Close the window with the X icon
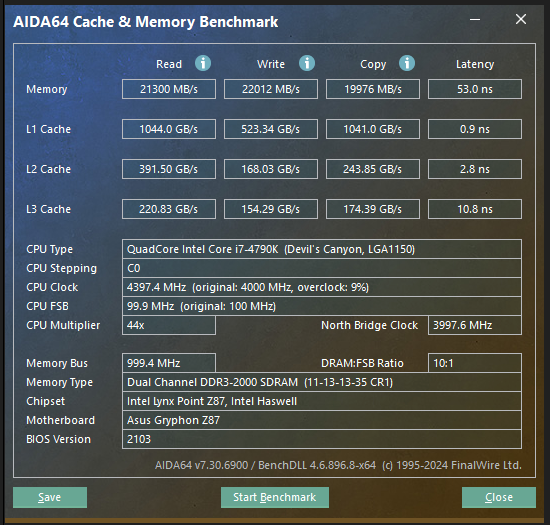550x525 pixels. 521,19
